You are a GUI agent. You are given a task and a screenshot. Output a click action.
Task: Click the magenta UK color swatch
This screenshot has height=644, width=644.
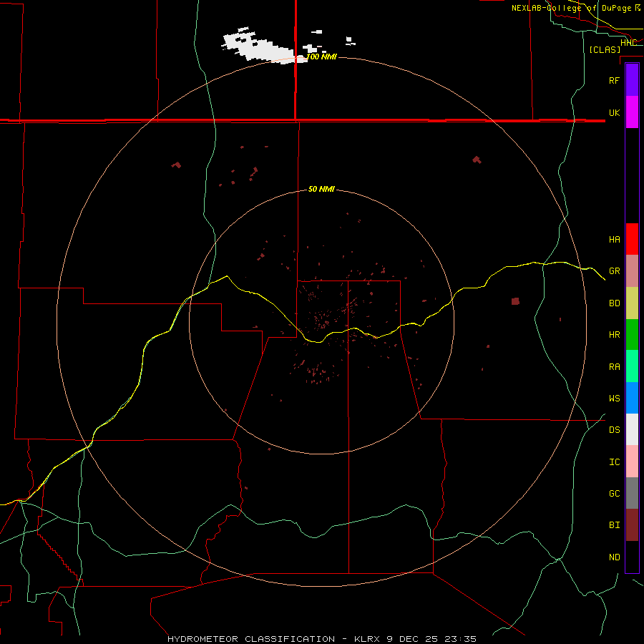coord(632,112)
